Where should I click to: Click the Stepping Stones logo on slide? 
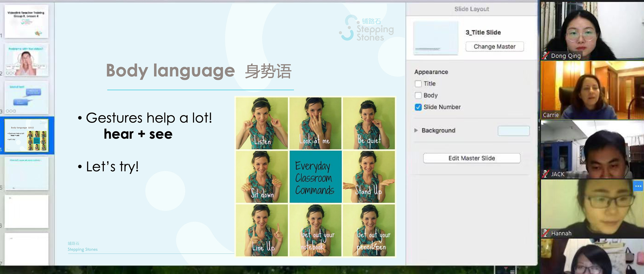coord(366,28)
